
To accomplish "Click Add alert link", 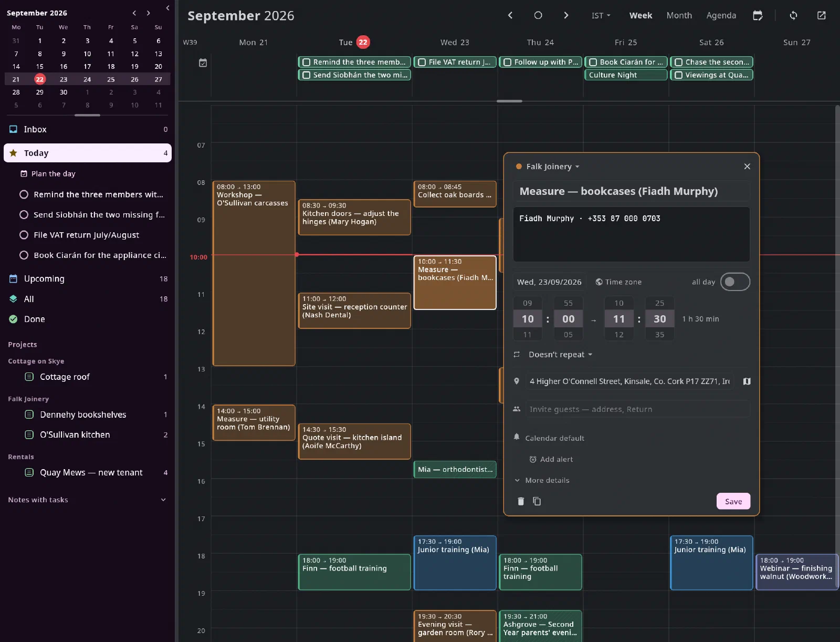I will click(551, 459).
